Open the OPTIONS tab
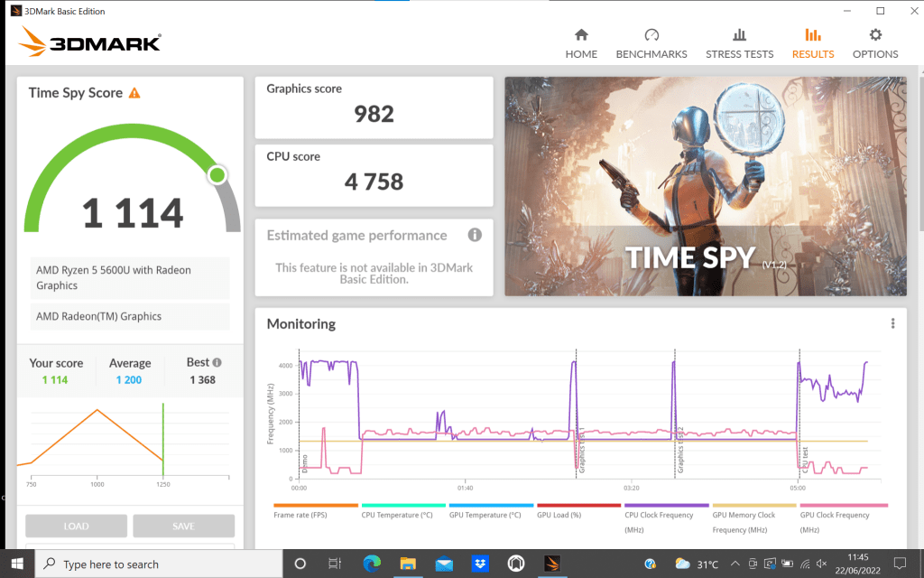The height and width of the screenshot is (578, 924). tap(875, 44)
